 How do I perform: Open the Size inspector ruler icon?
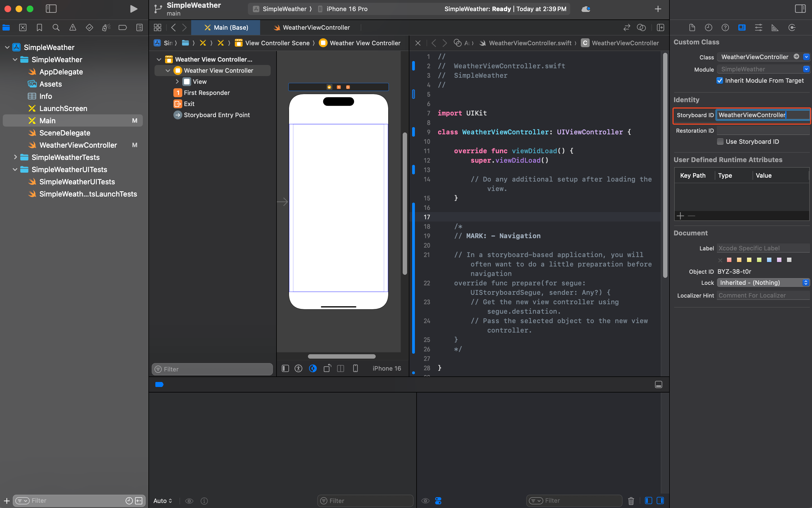coord(775,27)
